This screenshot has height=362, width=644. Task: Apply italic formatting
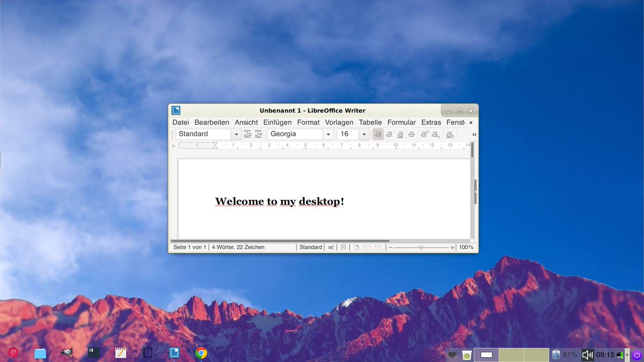[x=389, y=134]
